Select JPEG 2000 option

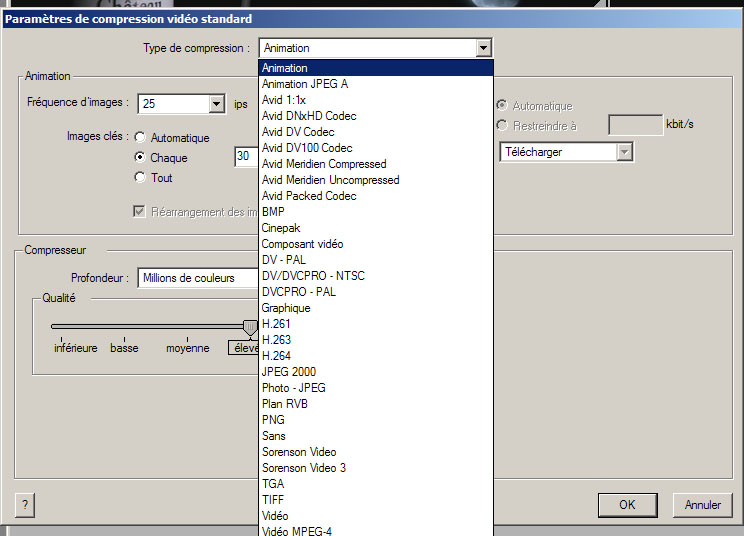tap(376, 372)
